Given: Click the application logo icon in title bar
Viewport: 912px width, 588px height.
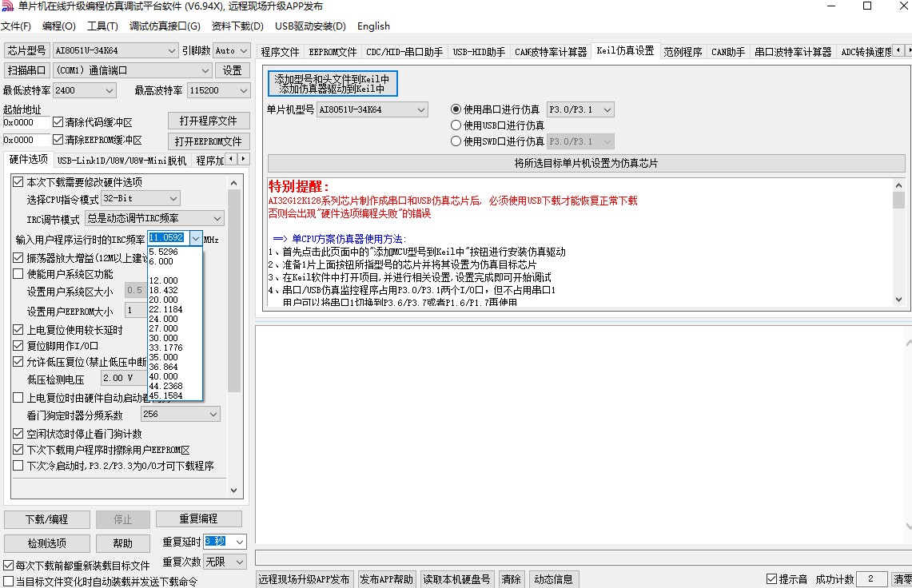Looking at the screenshot, I should (7, 6).
